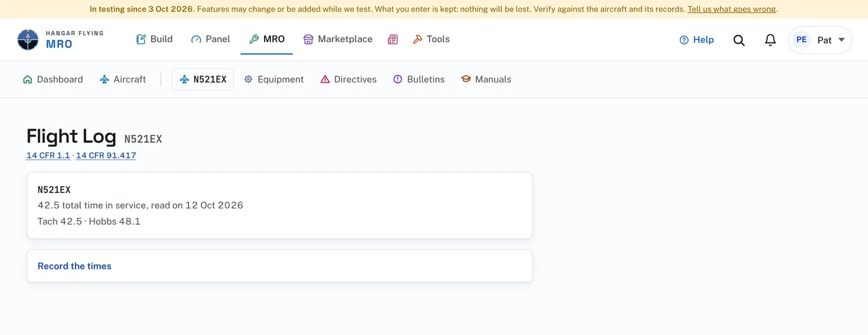
Task: Click the search magnifier icon
Action: coord(739,40)
